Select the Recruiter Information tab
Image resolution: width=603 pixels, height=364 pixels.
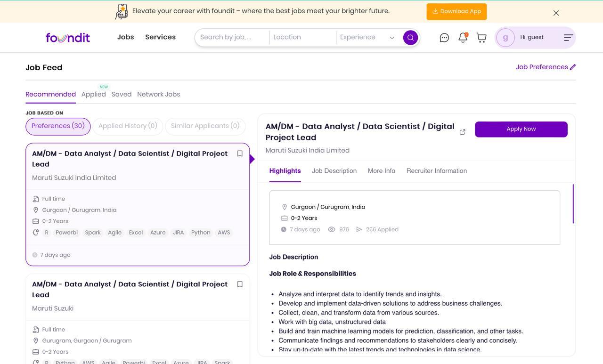click(x=437, y=171)
